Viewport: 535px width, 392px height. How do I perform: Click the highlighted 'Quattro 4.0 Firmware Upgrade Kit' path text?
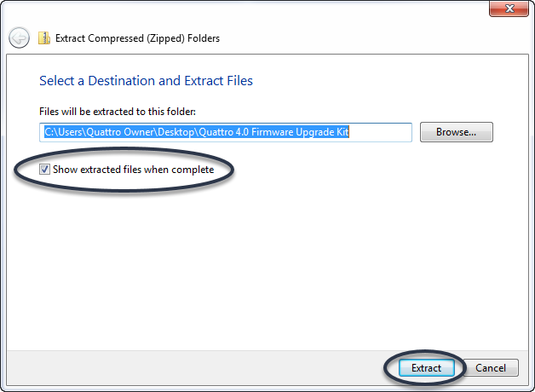pos(273,132)
